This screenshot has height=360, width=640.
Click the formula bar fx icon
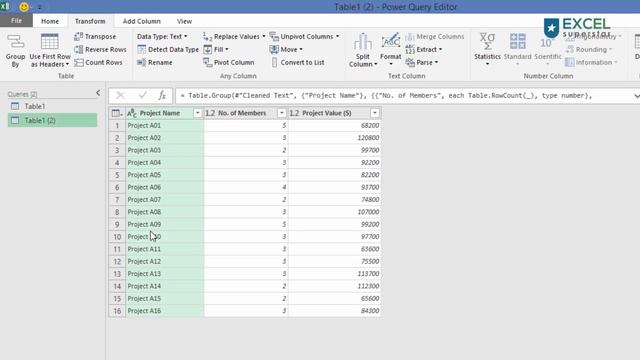click(162, 96)
